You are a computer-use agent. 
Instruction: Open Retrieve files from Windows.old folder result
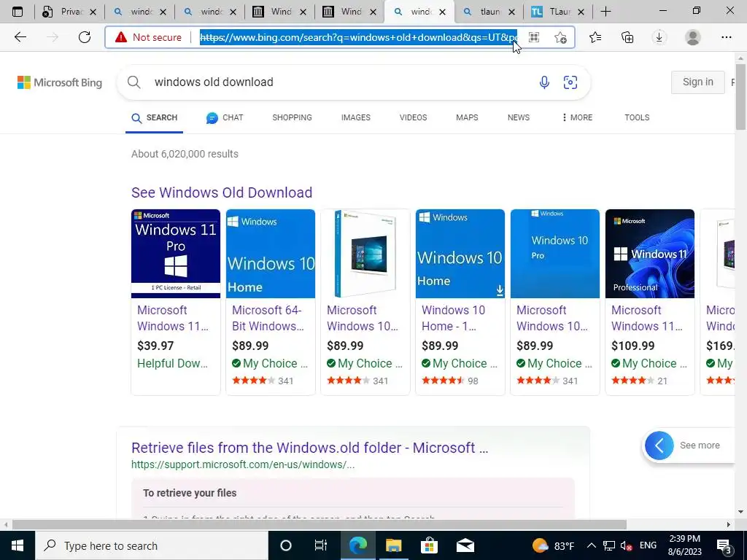309,448
